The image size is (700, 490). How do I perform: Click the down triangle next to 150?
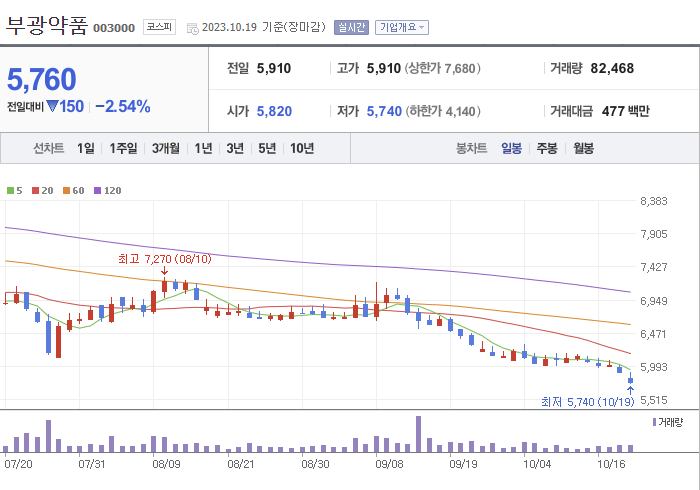[x=52, y=106]
